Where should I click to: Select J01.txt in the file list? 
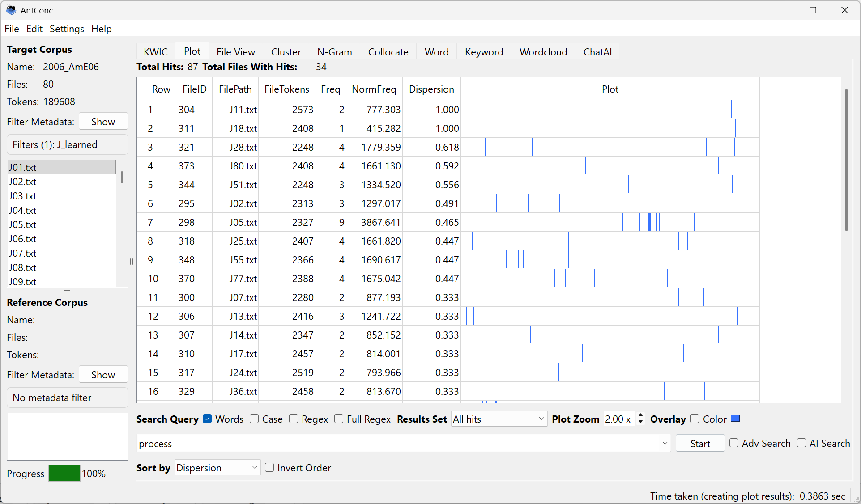(x=62, y=167)
